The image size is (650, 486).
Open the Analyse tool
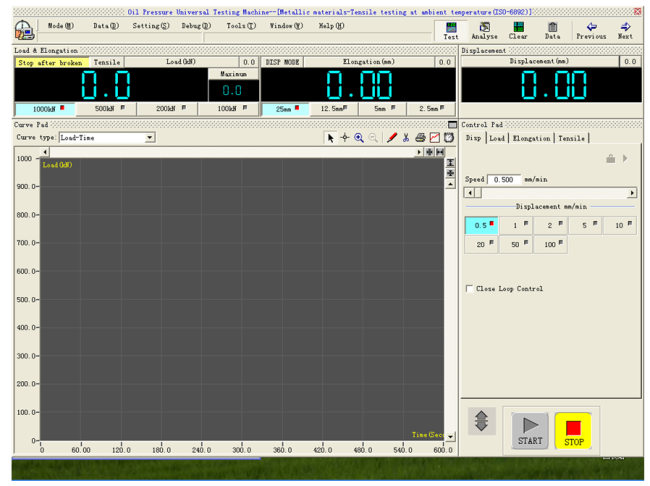(x=484, y=30)
